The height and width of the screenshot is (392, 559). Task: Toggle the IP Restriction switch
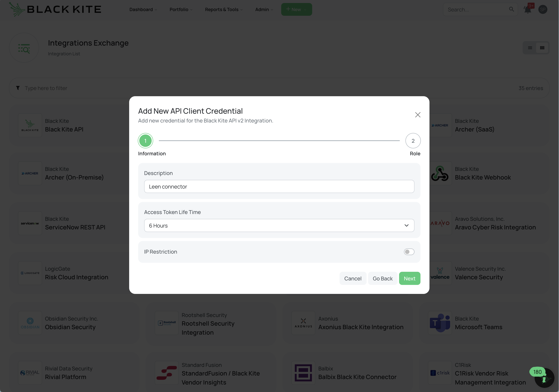click(x=409, y=252)
